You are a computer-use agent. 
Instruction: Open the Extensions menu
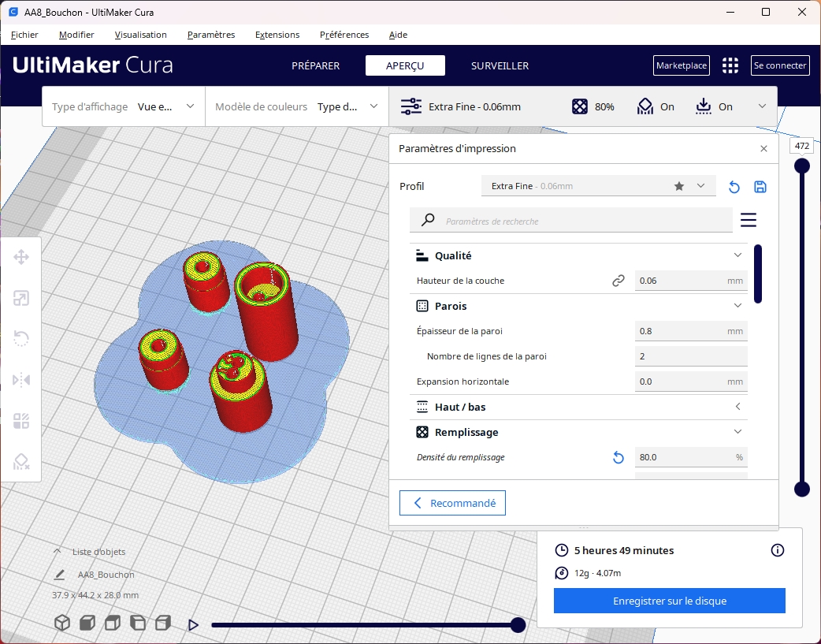277,35
